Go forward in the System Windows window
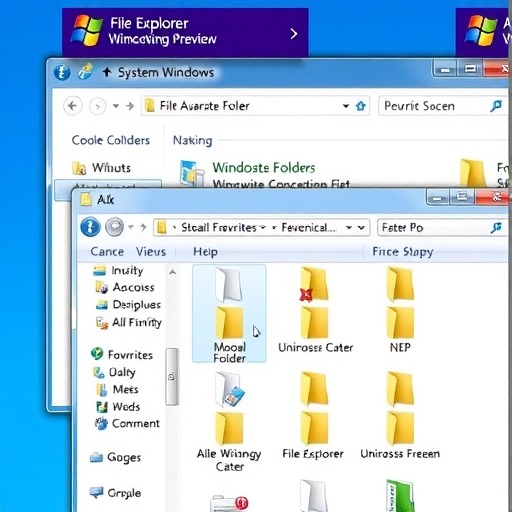The height and width of the screenshot is (512, 512). (97, 106)
